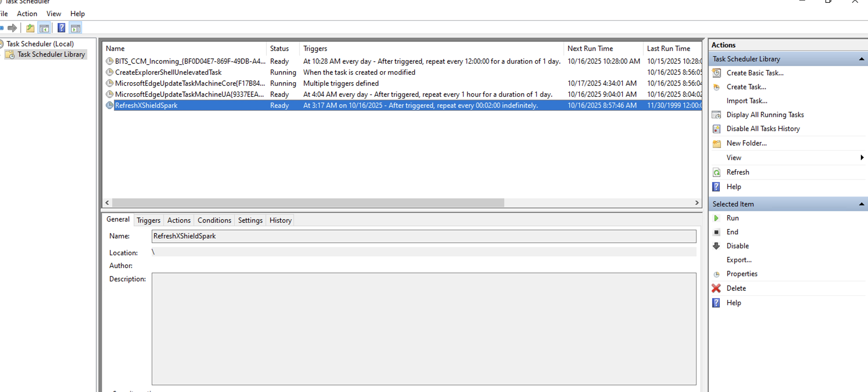Screen dimensions: 868x392
Task: Toggle the console tree toolbar icon
Action: click(44, 28)
